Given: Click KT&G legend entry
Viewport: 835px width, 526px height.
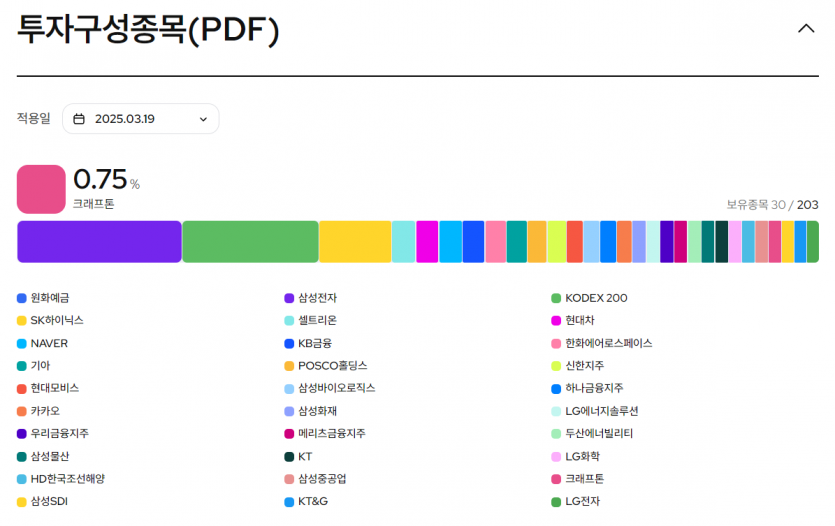Looking at the screenshot, I should coord(306,502).
